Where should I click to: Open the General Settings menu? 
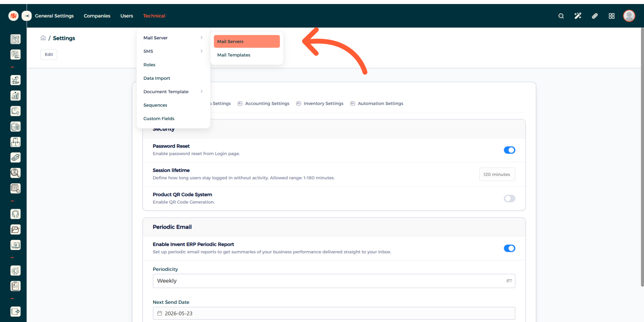click(x=54, y=16)
